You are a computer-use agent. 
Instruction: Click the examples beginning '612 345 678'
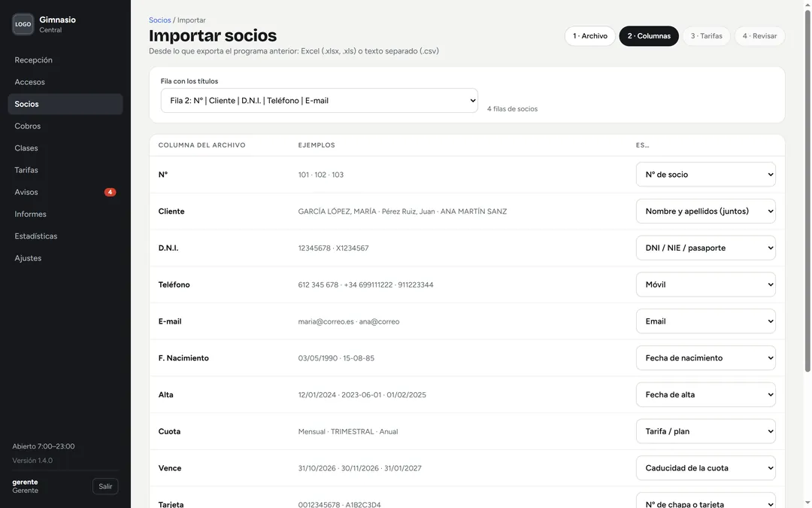click(365, 284)
